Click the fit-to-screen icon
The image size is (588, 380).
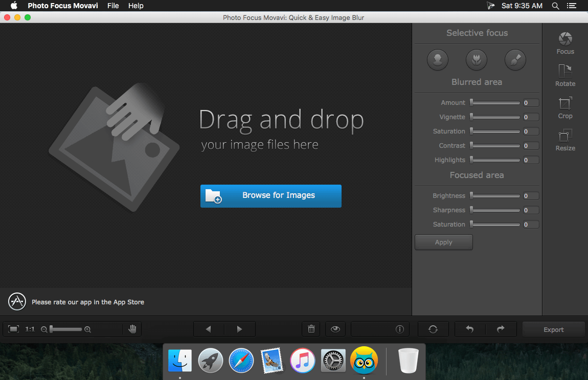[13, 329]
